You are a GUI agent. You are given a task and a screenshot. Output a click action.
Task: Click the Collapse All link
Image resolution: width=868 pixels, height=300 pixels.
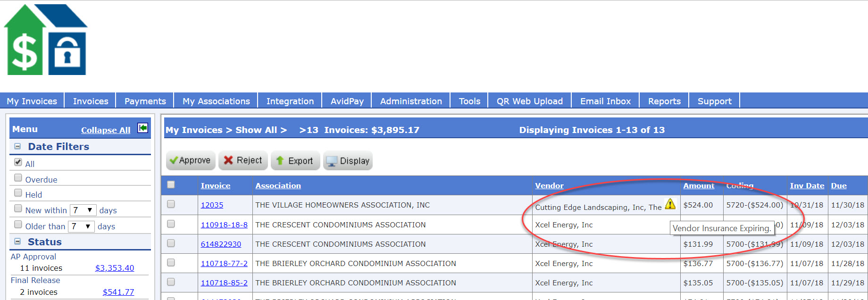click(106, 130)
